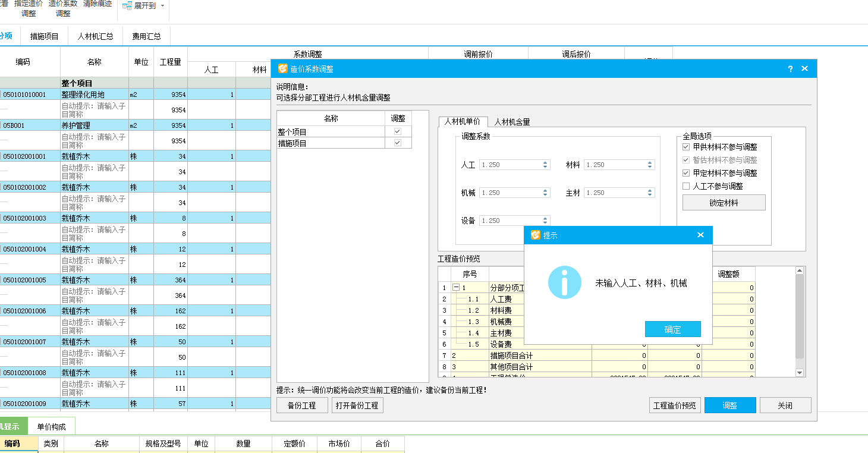Select row code 050102001005
This screenshot has height=453, width=868.
[x=24, y=280]
